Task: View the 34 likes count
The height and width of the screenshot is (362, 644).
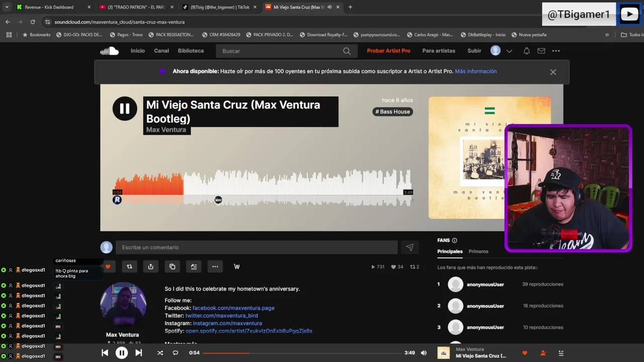Action: 397,267
